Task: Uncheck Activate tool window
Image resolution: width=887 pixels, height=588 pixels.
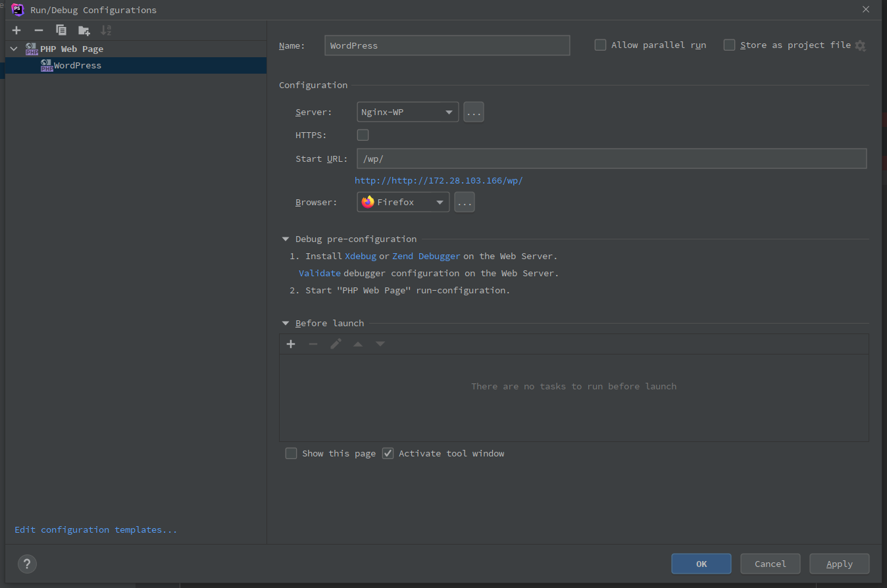Action: coord(388,453)
